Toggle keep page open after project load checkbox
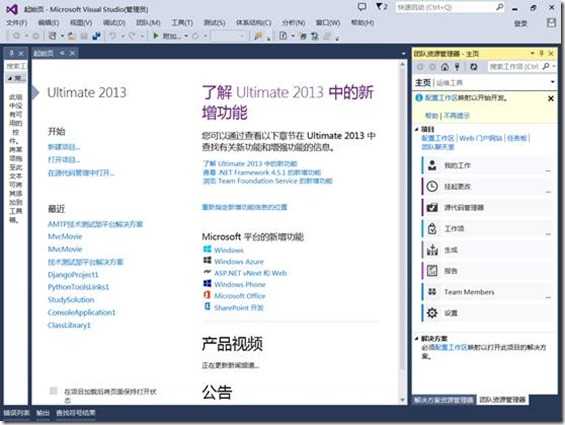This screenshot has width=565, height=425. pos(53,391)
